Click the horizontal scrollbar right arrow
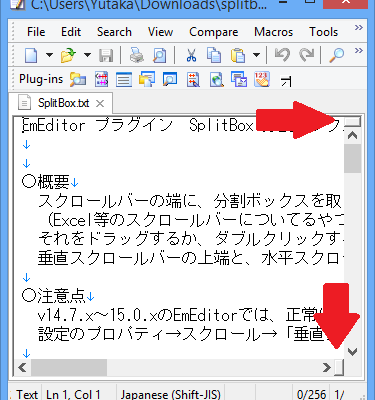This screenshot has height=400, width=375. click(327, 368)
